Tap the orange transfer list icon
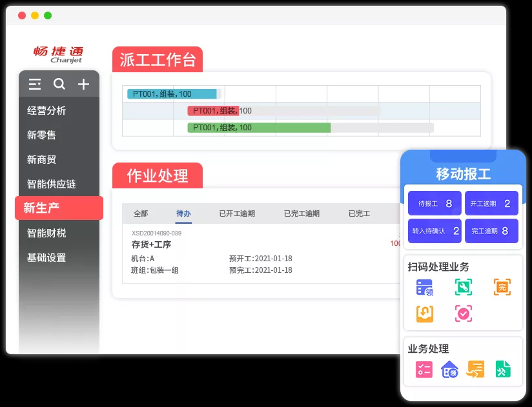Viewport: 532px width, 407px height. pyautogui.click(x=476, y=369)
